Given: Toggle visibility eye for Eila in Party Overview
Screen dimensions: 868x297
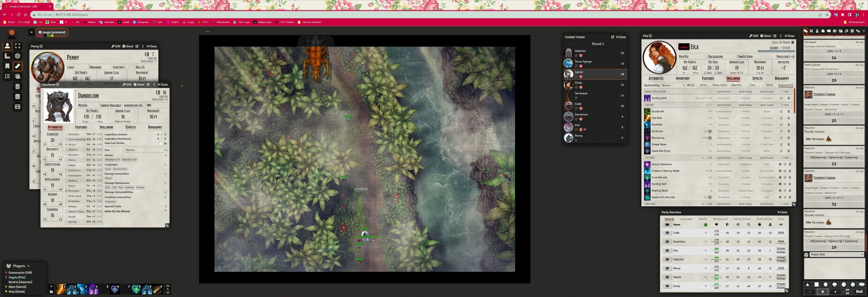Looking at the screenshot, I should 667,251.
